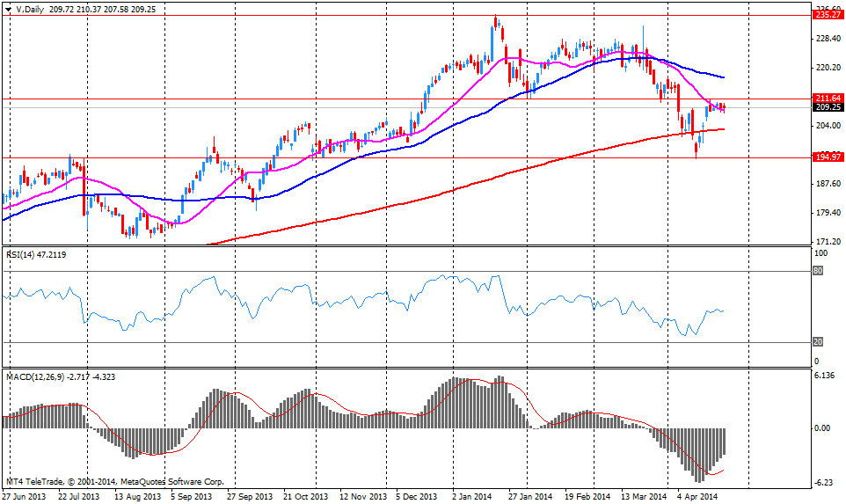Click the RSI 20 level marker
Viewport: 846px width, 504px height.
click(x=818, y=342)
